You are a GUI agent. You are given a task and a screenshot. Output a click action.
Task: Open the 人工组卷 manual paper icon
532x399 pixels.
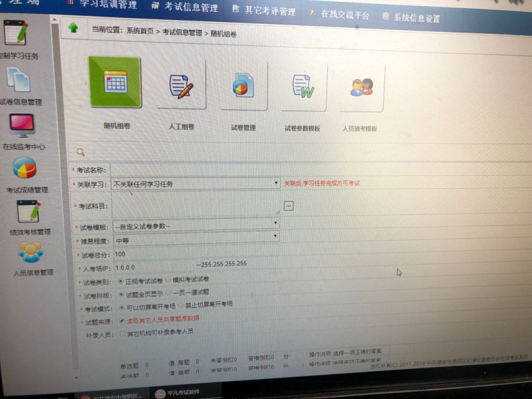[180, 85]
